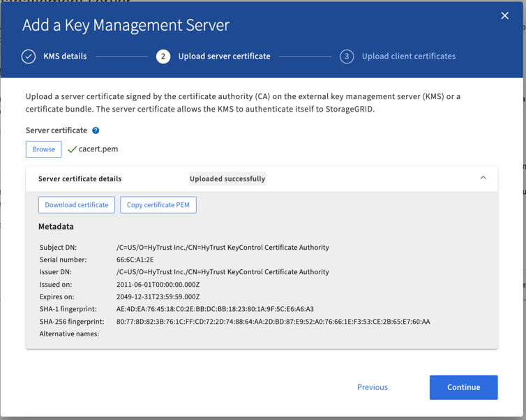Continue to the next wizard step
The image size is (526, 420).
[x=463, y=387]
